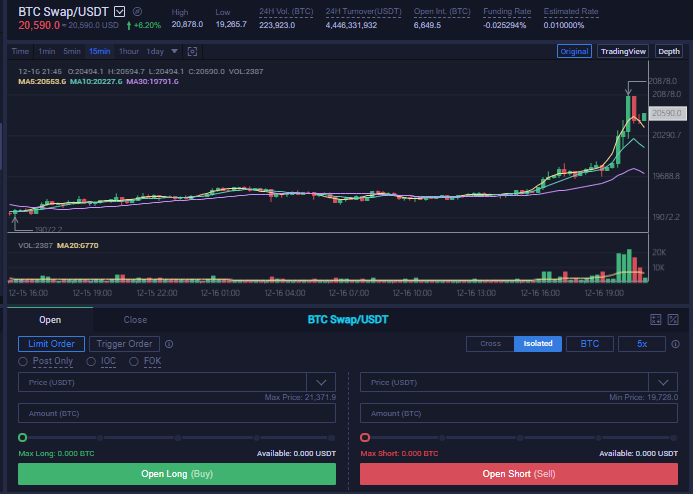Open the 5x leverage selector
The height and width of the screenshot is (494, 693).
(x=642, y=344)
